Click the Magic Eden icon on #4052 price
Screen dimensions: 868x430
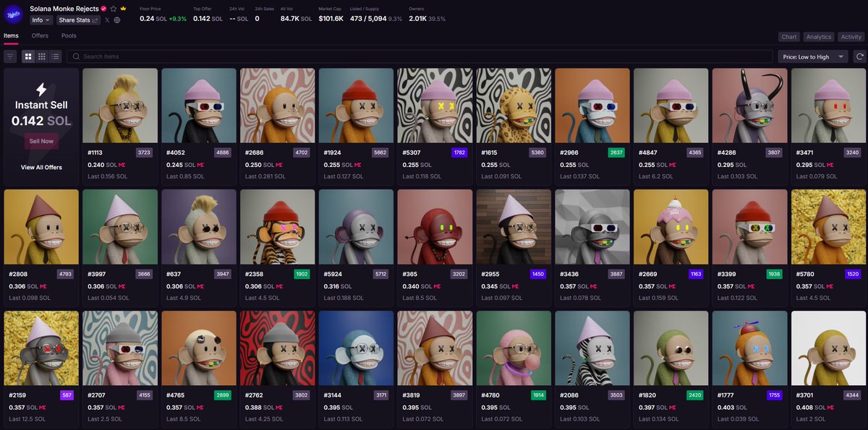pos(200,165)
